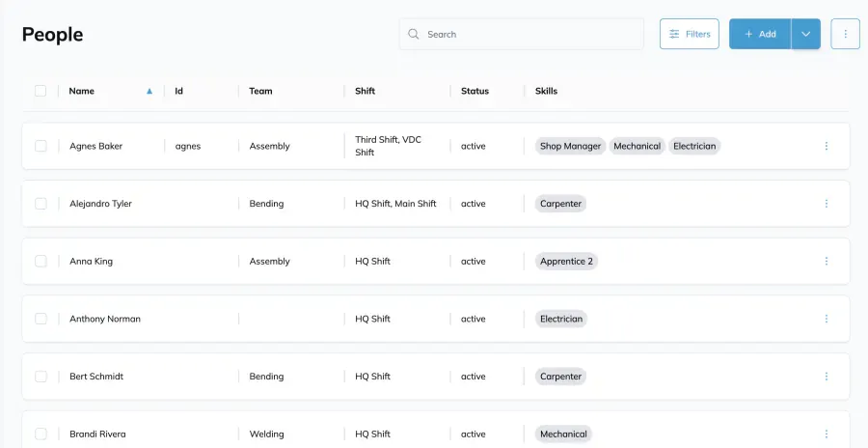Click the Third Shift, VDC Shift cell

click(388, 146)
